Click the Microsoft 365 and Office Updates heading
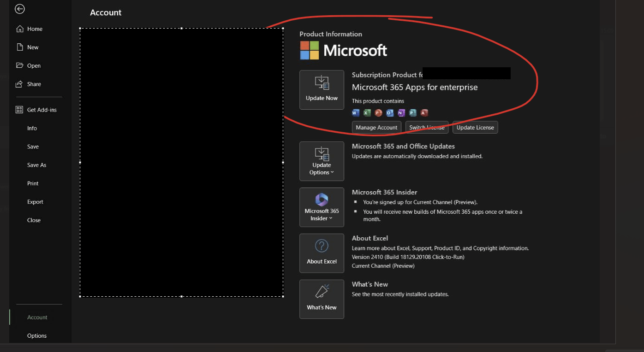Viewport: 644px width, 352px height. 403,147
